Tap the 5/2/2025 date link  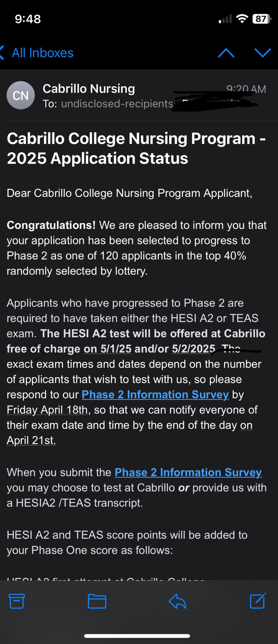(x=194, y=349)
